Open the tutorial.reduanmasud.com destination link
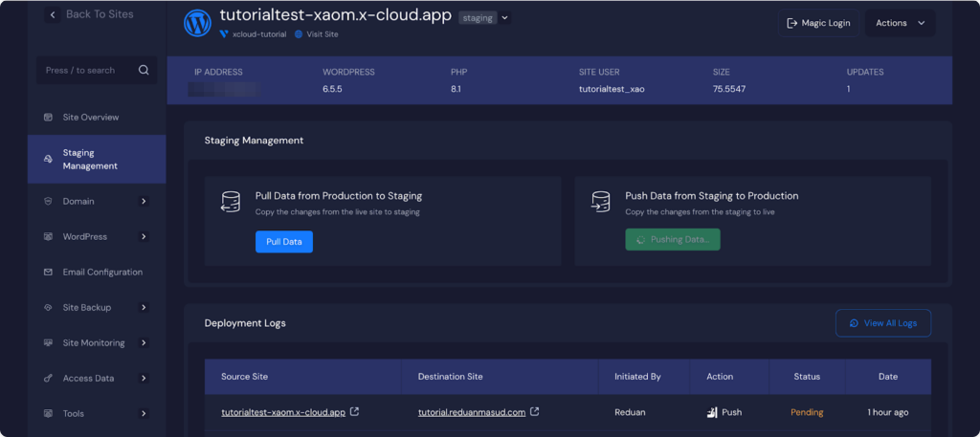 pos(472,413)
